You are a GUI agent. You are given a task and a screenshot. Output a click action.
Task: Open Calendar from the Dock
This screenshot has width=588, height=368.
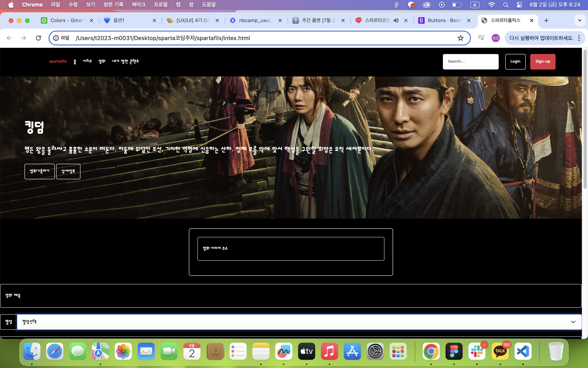coord(192,351)
